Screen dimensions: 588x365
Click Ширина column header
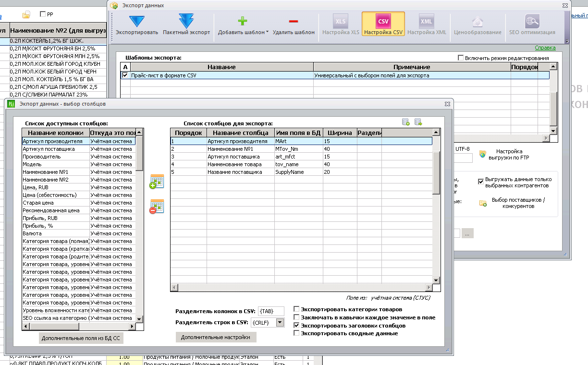340,133
